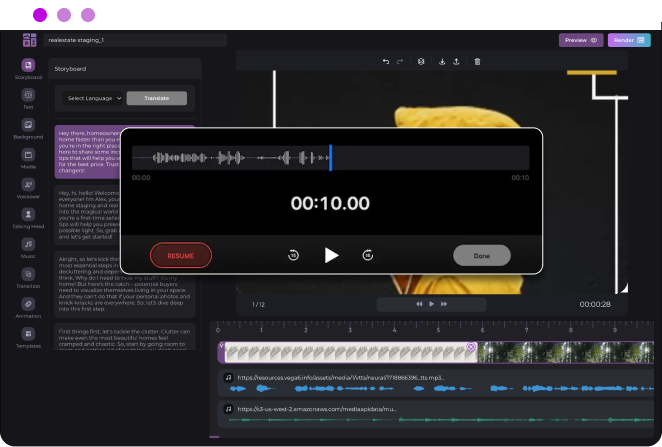Select the Background sidebar icon

pyautogui.click(x=28, y=125)
